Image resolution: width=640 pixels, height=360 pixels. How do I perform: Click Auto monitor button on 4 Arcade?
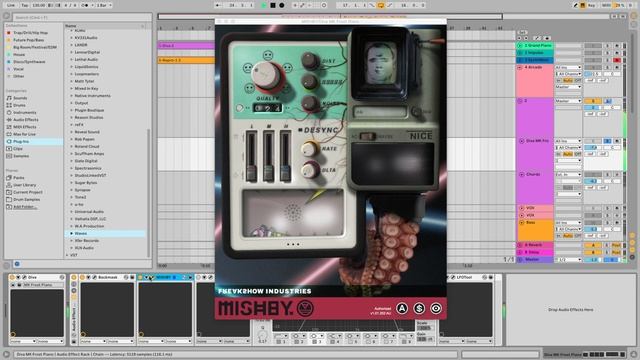point(568,81)
